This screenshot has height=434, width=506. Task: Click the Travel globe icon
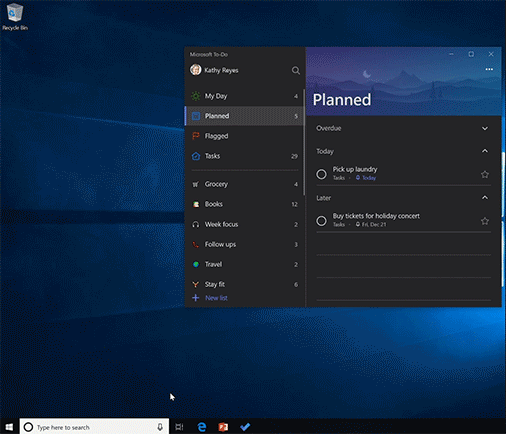[196, 264]
